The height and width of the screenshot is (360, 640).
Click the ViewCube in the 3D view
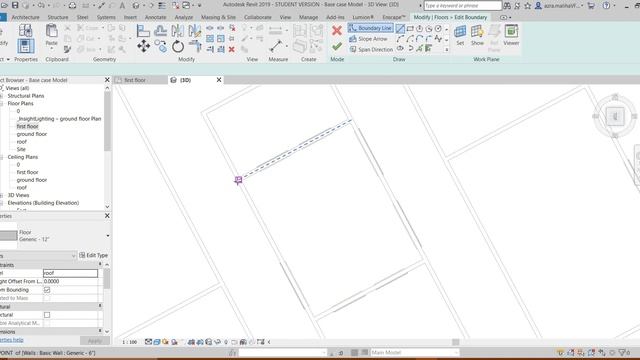pos(615,117)
